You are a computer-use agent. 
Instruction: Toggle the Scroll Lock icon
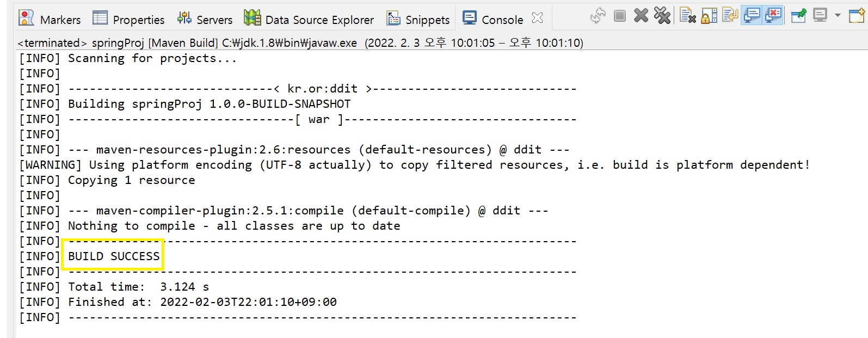tap(709, 16)
